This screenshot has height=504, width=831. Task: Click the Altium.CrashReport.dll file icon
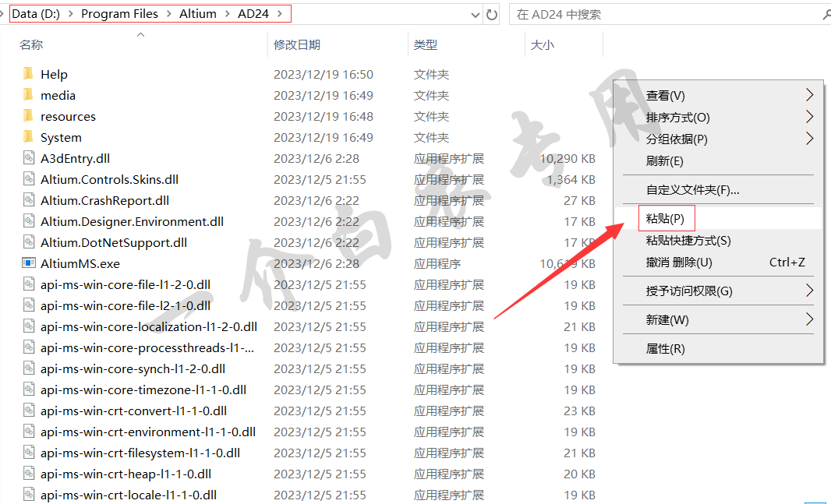tap(29, 200)
